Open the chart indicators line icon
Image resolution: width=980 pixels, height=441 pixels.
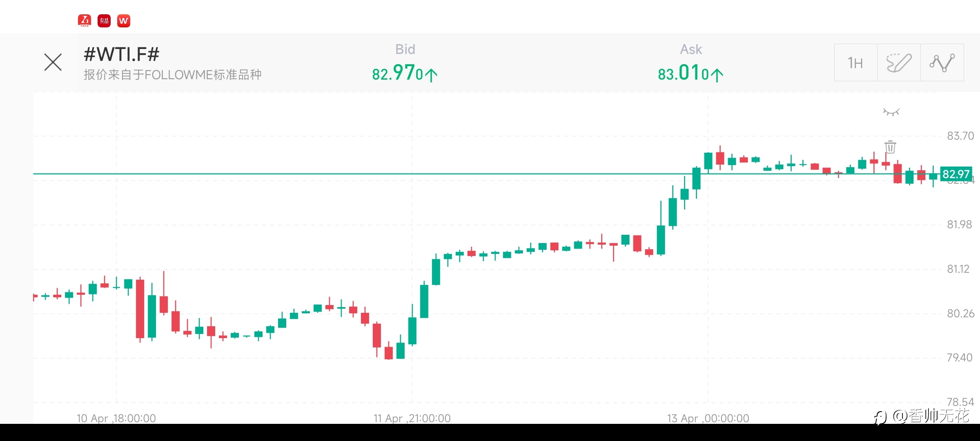pyautogui.click(x=942, y=62)
